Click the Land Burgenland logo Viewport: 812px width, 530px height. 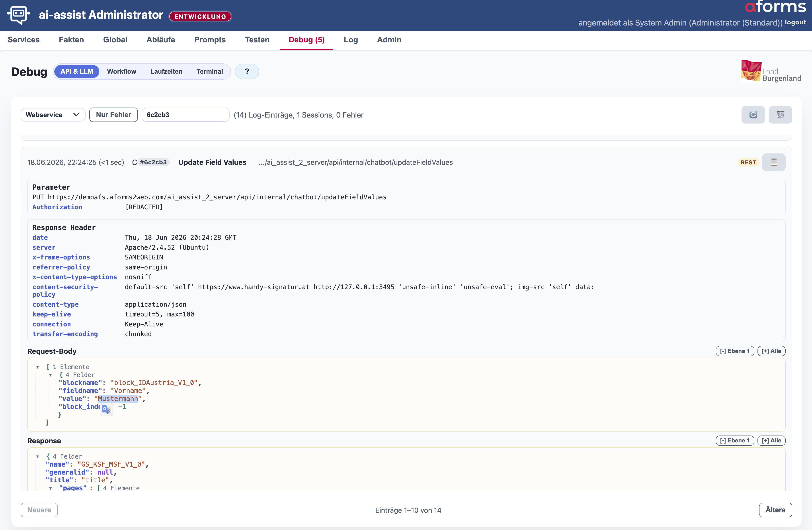tap(771, 71)
